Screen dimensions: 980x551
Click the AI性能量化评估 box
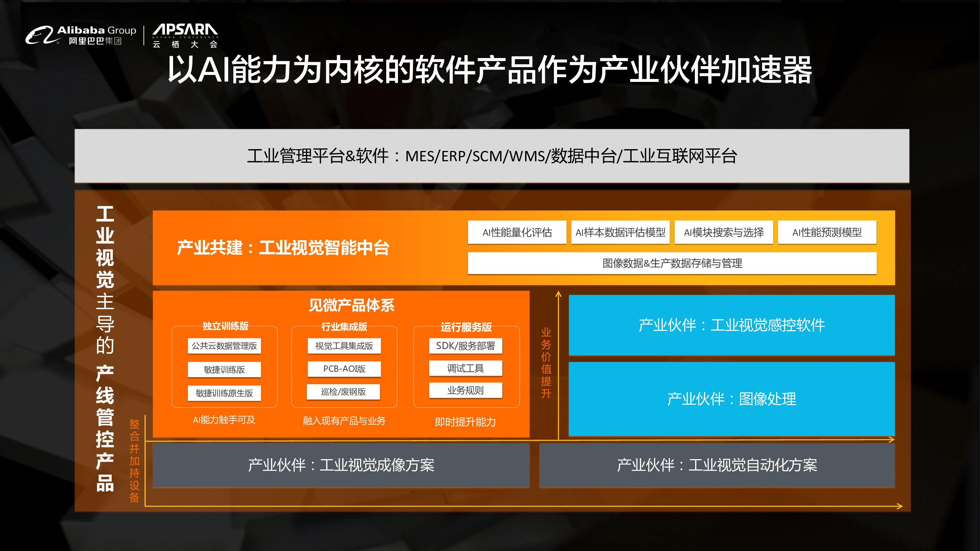(x=517, y=233)
